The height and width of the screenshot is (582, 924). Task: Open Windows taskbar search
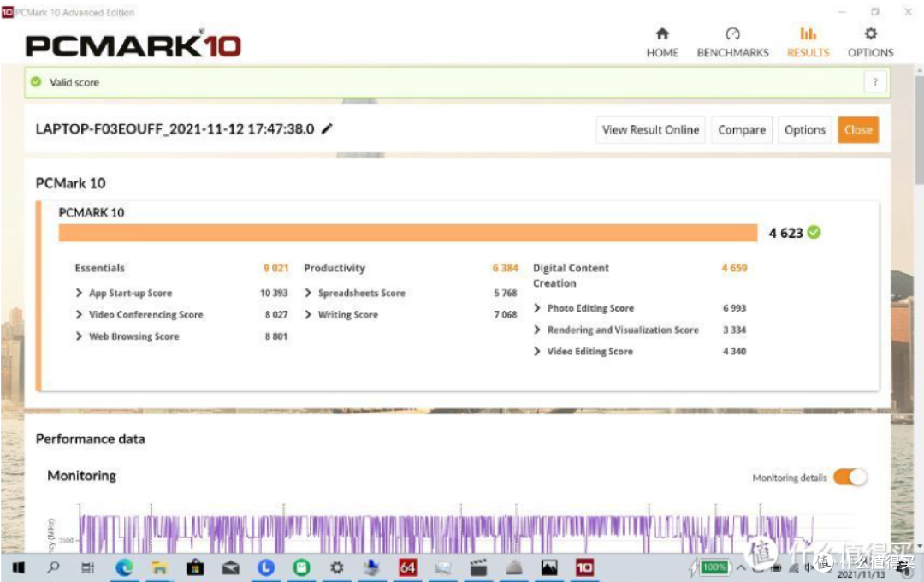(53, 567)
